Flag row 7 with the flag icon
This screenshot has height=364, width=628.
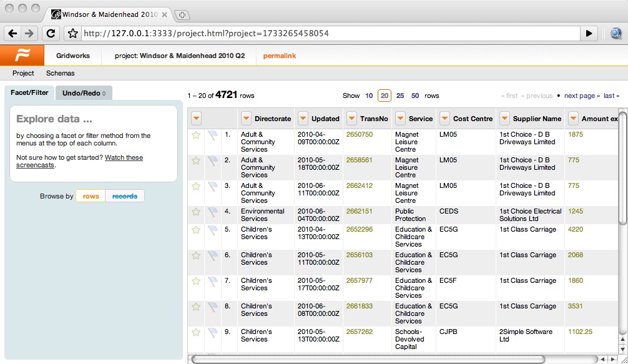click(x=213, y=281)
